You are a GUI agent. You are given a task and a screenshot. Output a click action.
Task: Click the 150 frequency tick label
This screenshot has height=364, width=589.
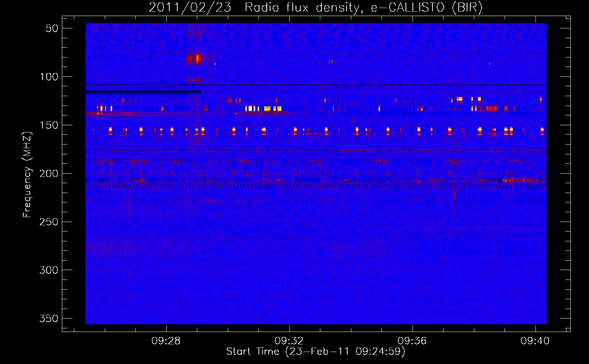pos(49,125)
